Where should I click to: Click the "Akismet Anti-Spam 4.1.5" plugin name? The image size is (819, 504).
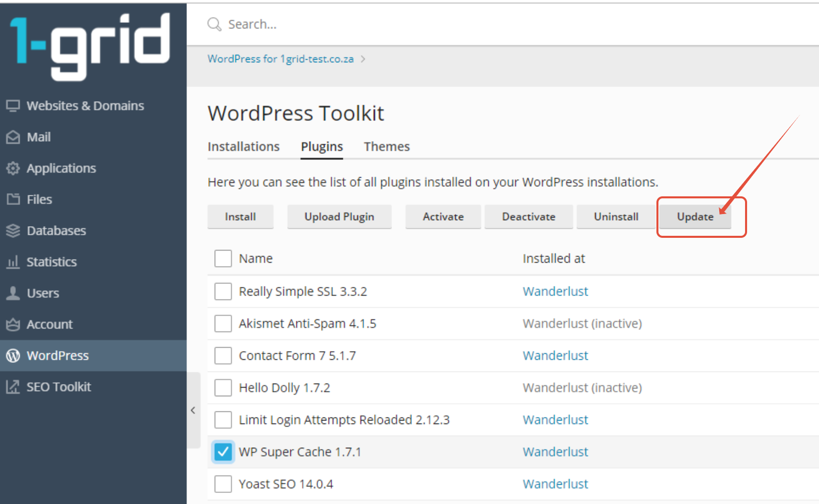[x=307, y=323]
